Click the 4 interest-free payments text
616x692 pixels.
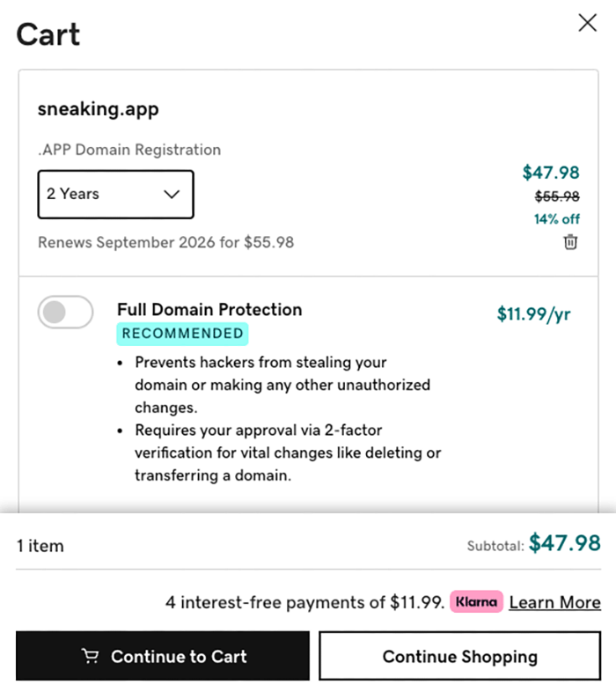304,602
